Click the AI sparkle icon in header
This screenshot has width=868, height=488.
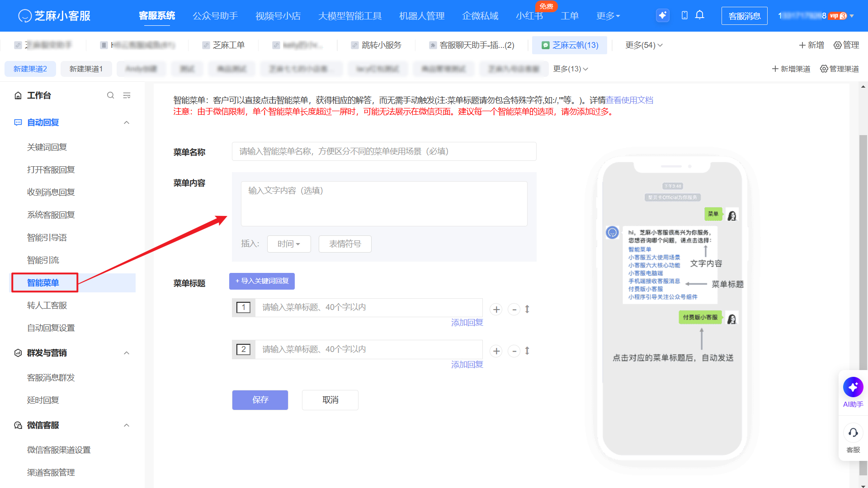click(x=663, y=15)
